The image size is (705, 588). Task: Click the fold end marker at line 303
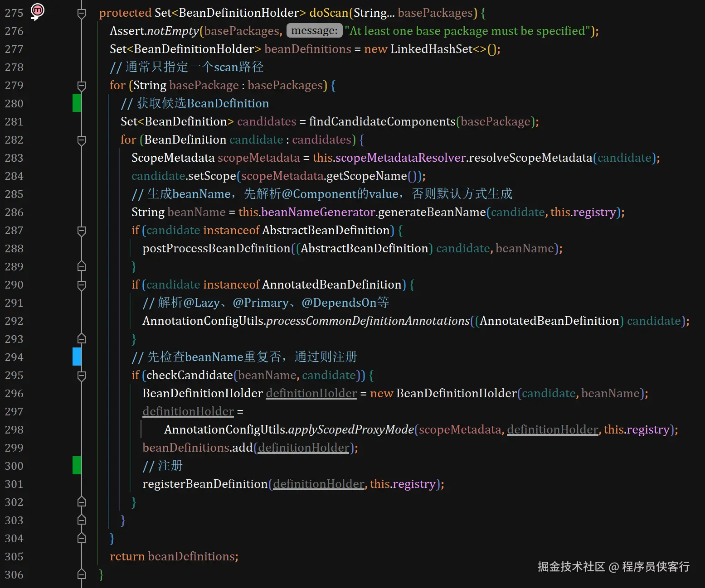point(82,520)
